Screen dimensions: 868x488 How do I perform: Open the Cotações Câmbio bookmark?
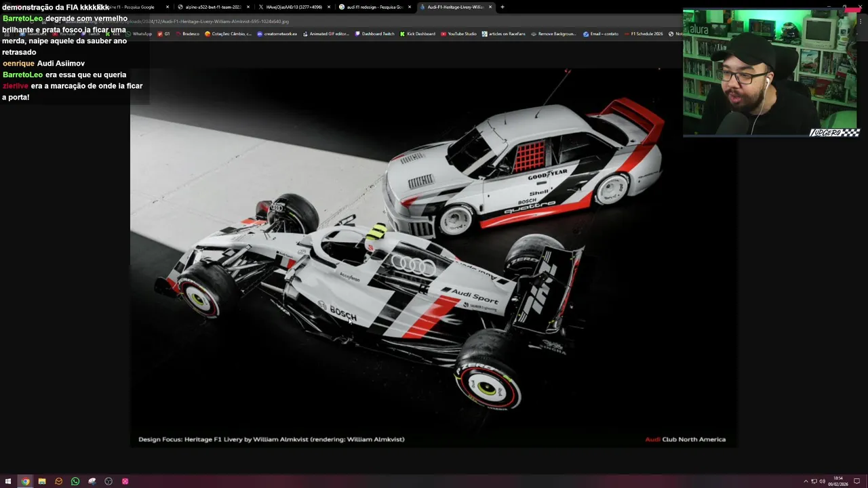coord(228,34)
